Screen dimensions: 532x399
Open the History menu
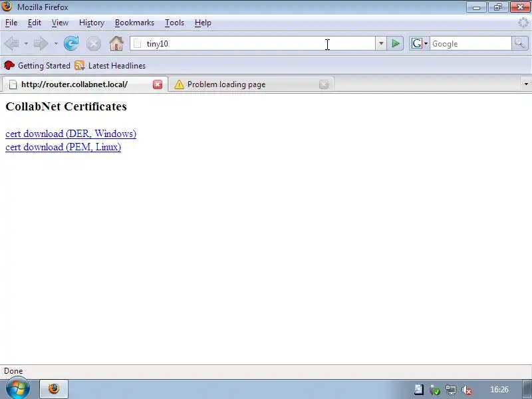(92, 23)
